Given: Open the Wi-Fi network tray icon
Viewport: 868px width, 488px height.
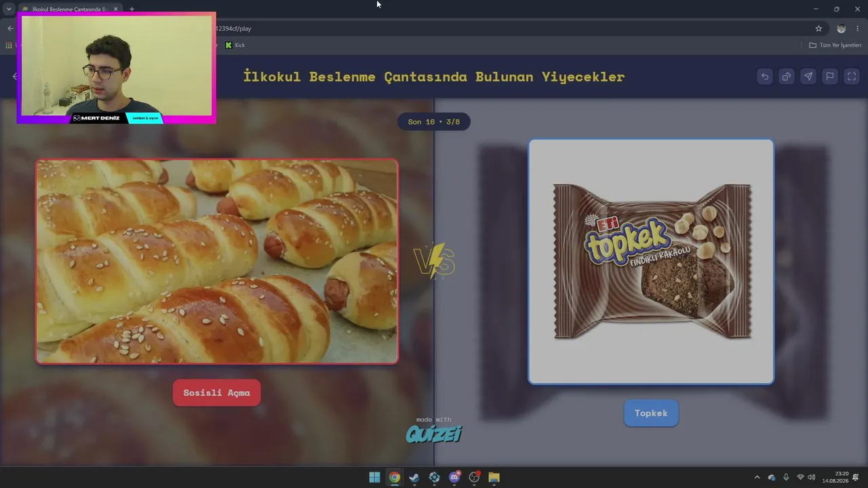Looking at the screenshot, I should (x=800, y=477).
